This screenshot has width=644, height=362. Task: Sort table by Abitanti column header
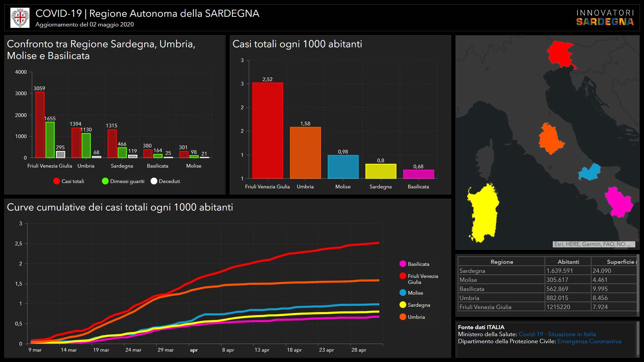(568, 262)
